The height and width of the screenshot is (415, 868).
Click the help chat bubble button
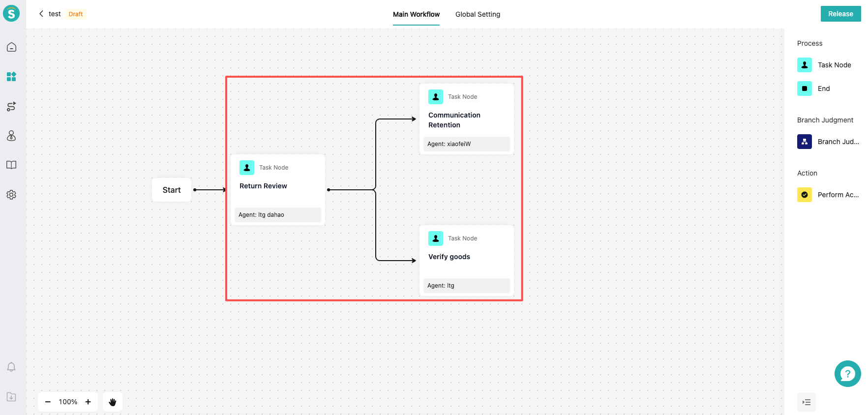tap(847, 374)
